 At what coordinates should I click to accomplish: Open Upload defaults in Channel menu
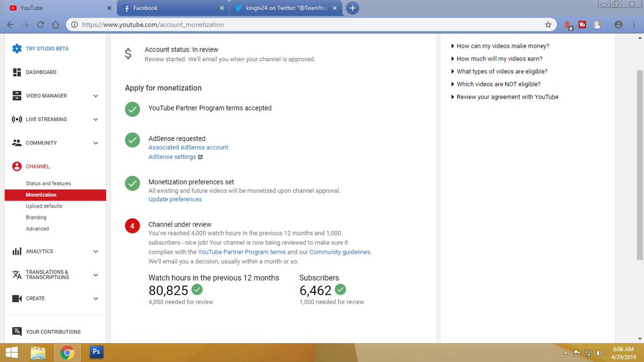click(44, 206)
